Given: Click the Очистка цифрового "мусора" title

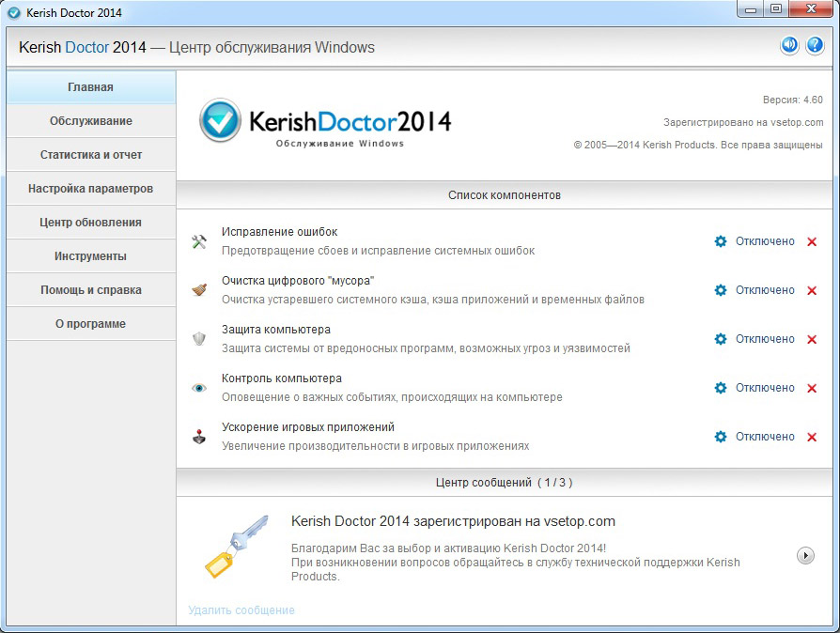Looking at the screenshot, I should point(298,281).
